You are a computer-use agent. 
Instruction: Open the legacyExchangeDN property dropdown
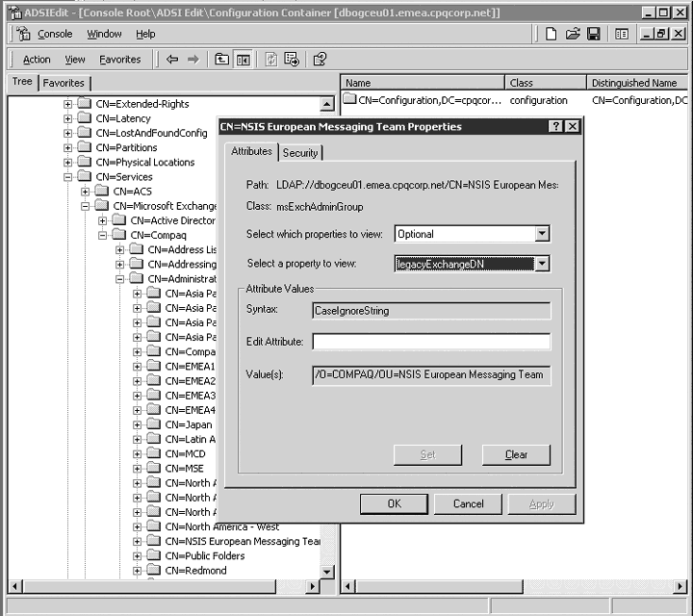542,264
